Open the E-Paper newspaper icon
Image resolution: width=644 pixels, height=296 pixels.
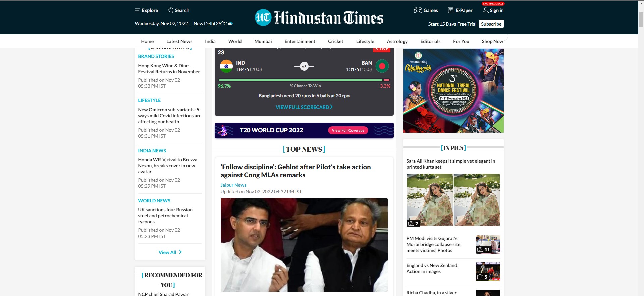pyautogui.click(x=451, y=10)
